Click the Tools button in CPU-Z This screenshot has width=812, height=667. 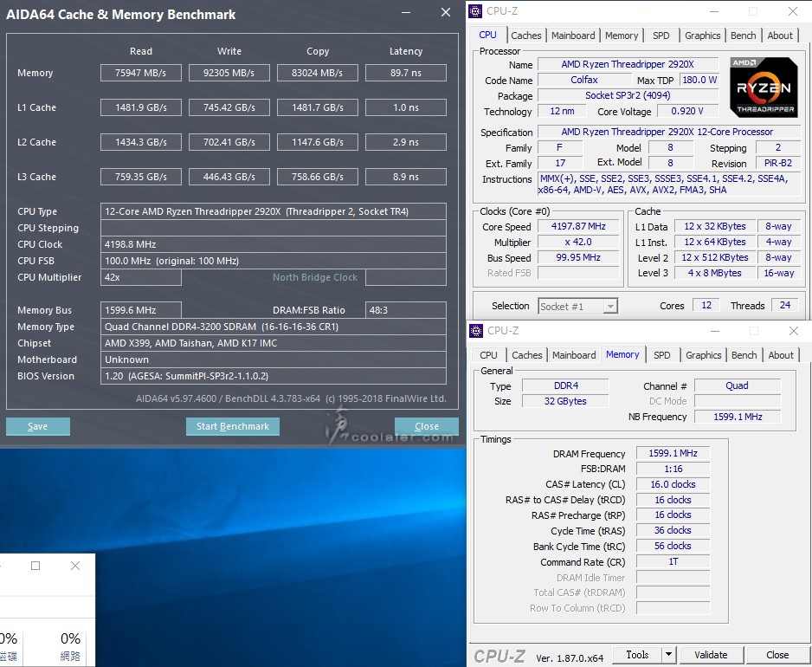pyautogui.click(x=637, y=655)
